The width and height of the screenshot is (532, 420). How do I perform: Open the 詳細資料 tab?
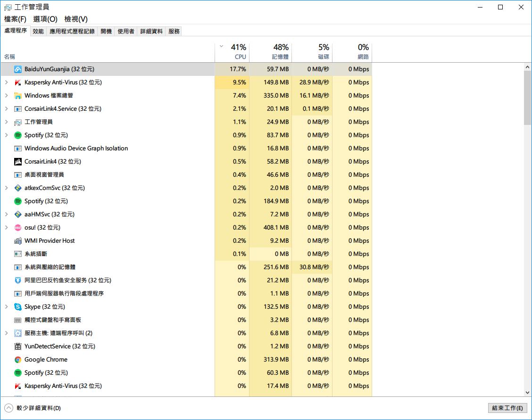(x=151, y=31)
